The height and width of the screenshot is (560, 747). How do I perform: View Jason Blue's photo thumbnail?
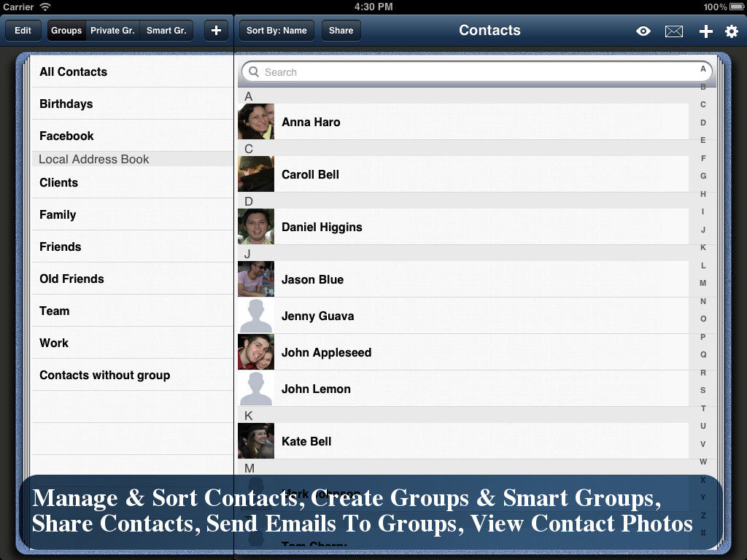256,279
